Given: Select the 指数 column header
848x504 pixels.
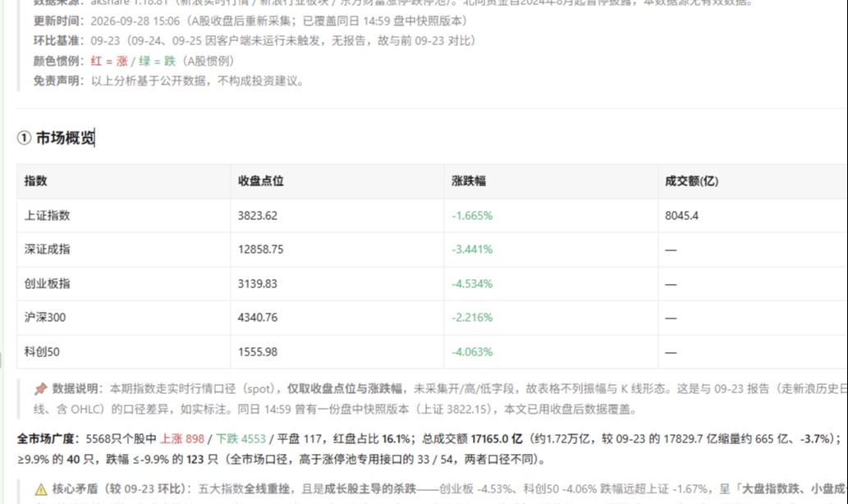Looking at the screenshot, I should pos(35,181).
